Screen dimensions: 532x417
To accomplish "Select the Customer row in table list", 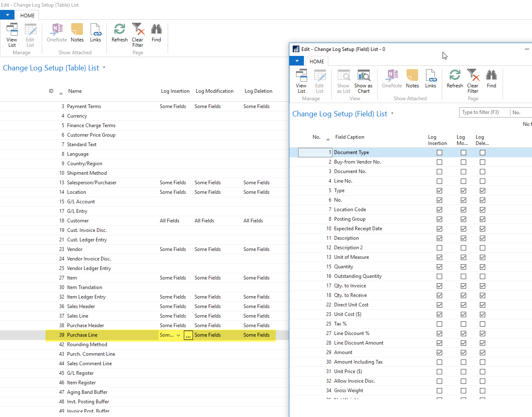I will click(78, 221).
